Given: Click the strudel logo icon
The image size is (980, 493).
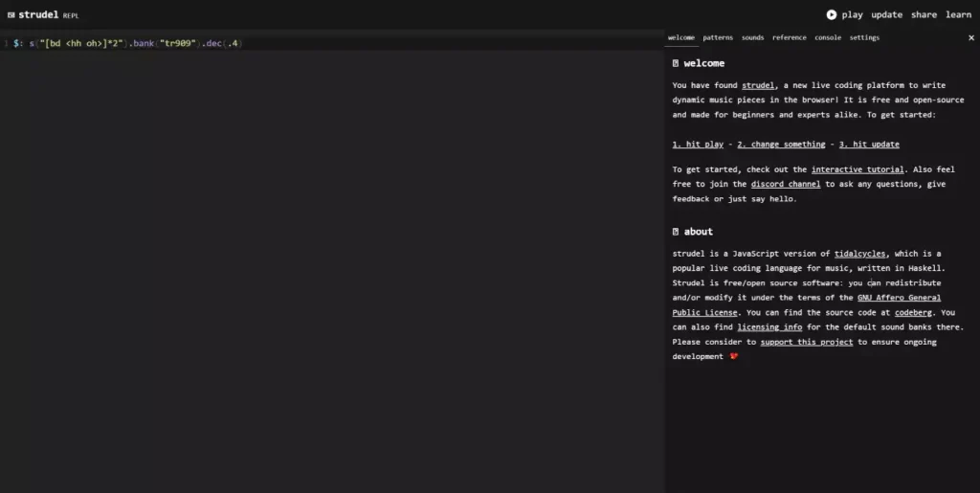Looking at the screenshot, I should (x=11, y=15).
